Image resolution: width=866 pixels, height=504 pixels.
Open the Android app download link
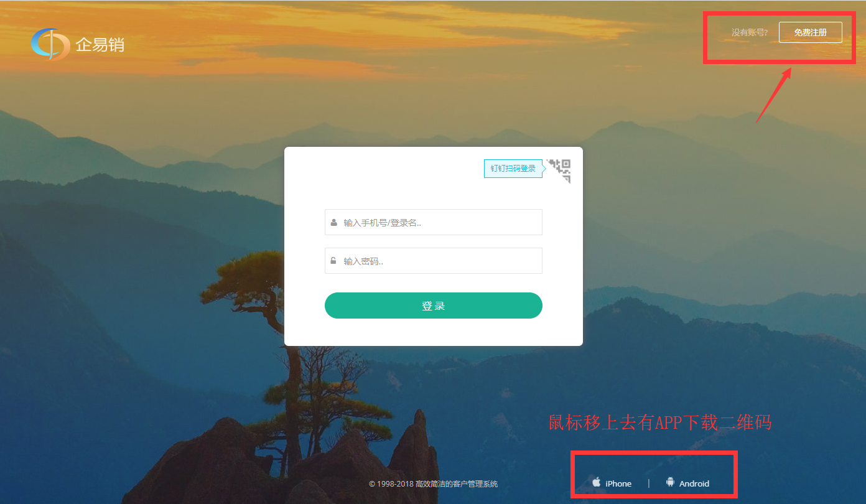tap(694, 483)
